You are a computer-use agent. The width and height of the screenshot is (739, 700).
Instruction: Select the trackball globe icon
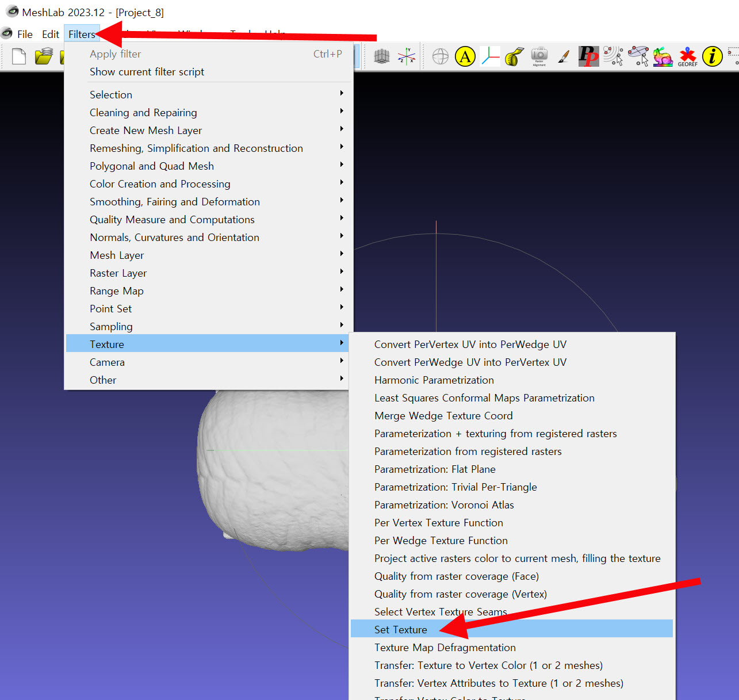coord(441,56)
